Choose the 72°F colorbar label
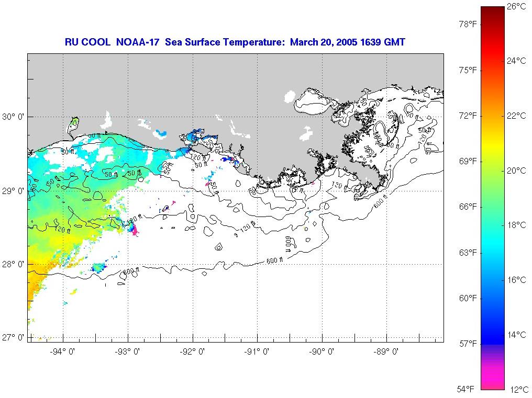Image resolution: width=532 pixels, height=398 pixels. [x=468, y=116]
